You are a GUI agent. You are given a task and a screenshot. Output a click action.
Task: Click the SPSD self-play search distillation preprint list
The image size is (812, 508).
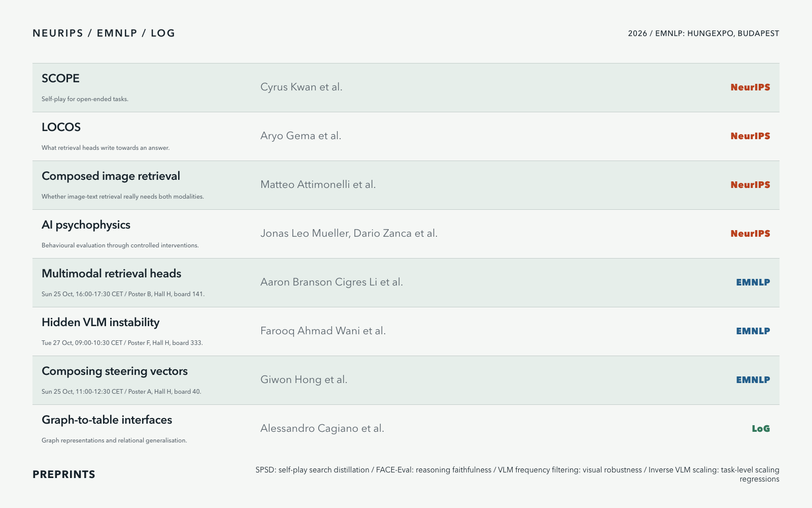tap(517, 474)
